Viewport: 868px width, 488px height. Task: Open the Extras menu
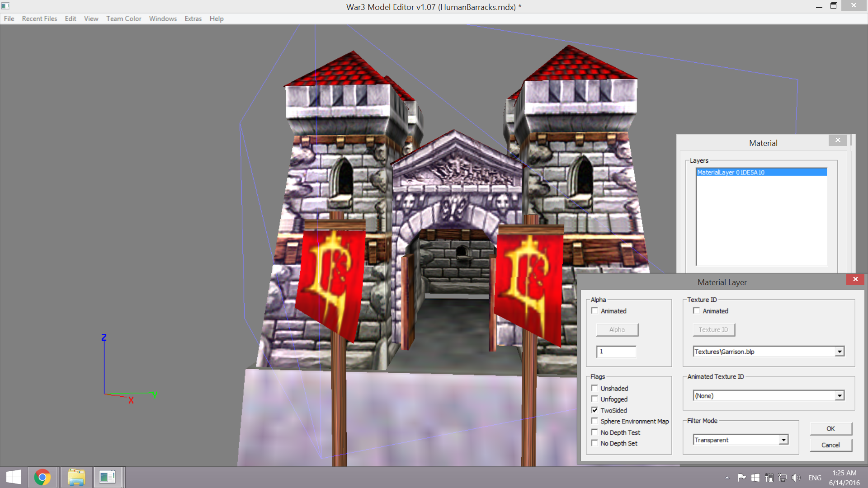(193, 19)
